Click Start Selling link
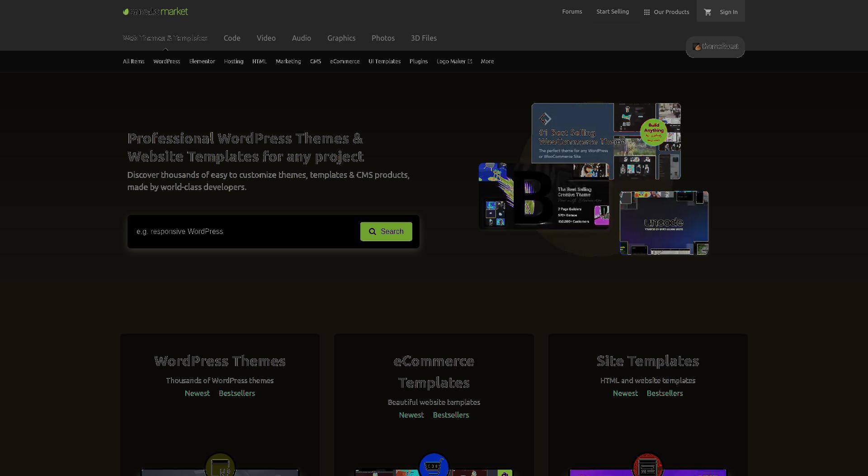The image size is (868, 476). 613,12
